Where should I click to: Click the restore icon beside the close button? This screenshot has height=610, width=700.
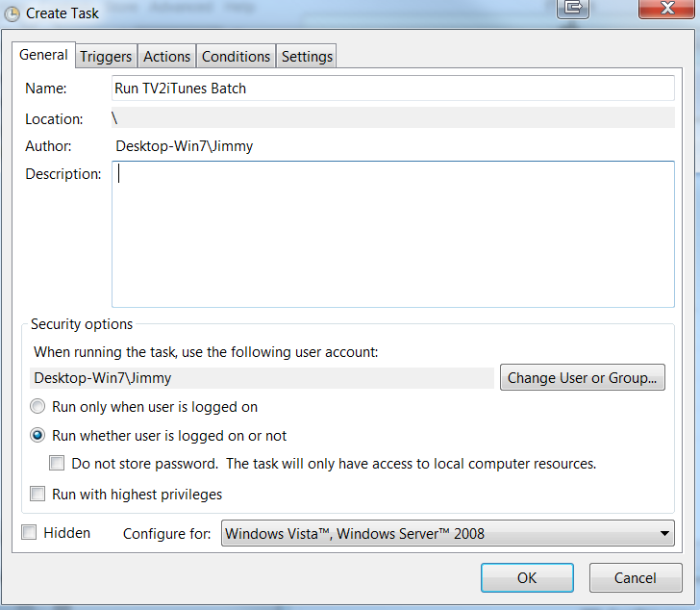[x=573, y=9]
